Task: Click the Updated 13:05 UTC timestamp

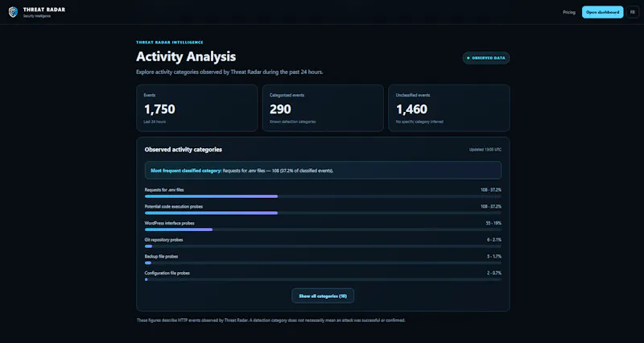Action: (485, 150)
